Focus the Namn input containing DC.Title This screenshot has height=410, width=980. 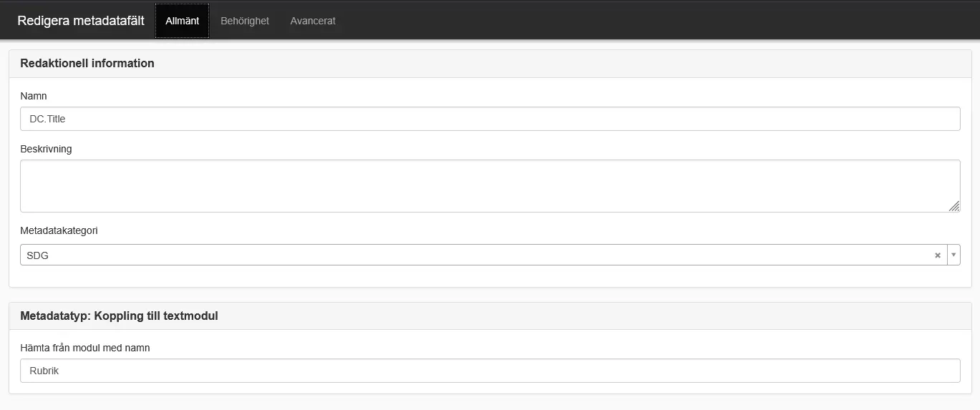(x=490, y=119)
